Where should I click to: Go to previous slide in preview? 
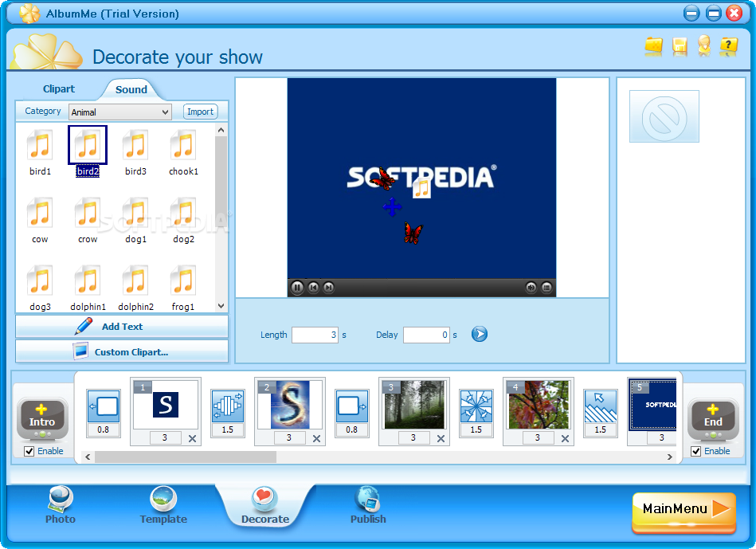coord(313,288)
